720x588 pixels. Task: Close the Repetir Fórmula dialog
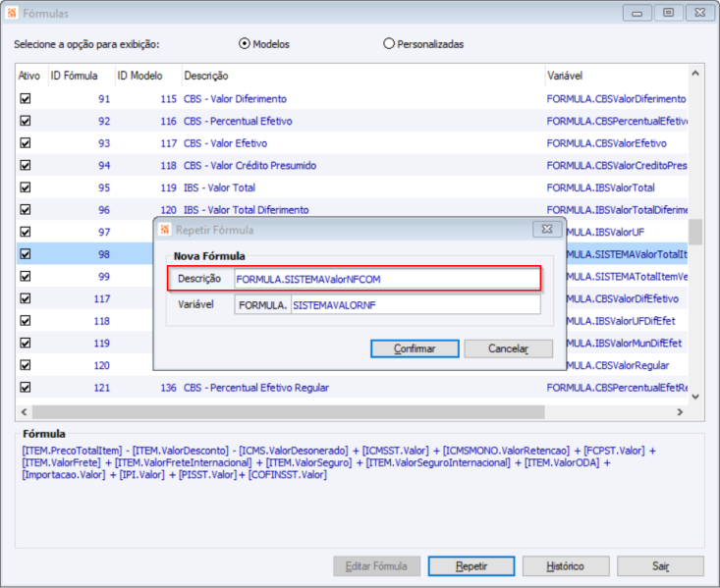(x=547, y=229)
